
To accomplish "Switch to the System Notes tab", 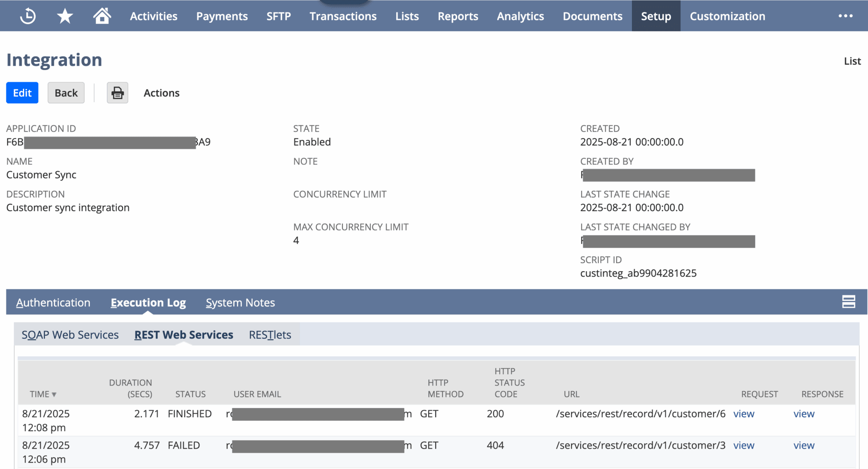I will (x=240, y=302).
